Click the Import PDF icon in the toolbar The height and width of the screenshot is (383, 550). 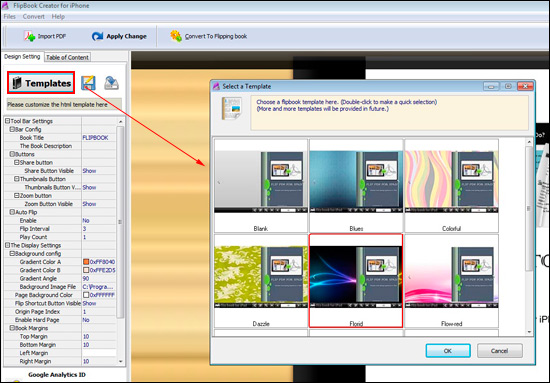point(29,36)
